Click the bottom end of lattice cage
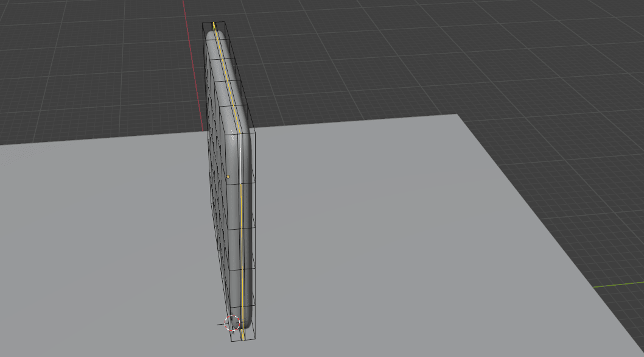This screenshot has width=644, height=357. pos(243,339)
